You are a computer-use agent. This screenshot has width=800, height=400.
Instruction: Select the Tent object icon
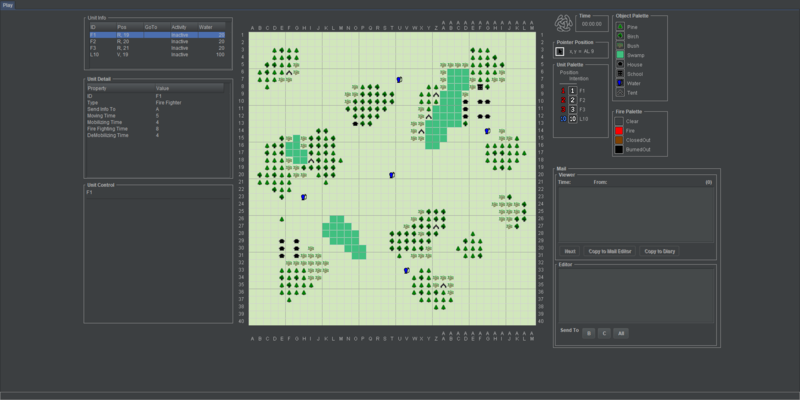[x=620, y=91]
